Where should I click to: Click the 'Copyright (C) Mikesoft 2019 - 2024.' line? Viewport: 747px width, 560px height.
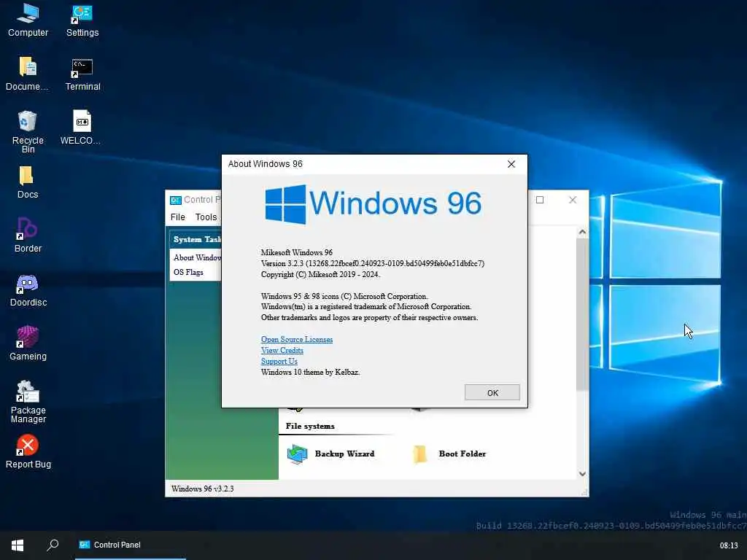tap(320, 274)
